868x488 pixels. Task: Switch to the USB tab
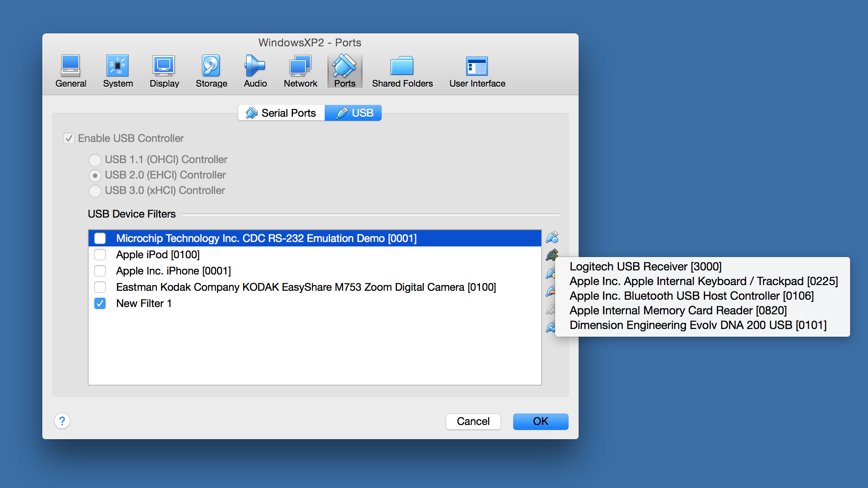point(353,113)
